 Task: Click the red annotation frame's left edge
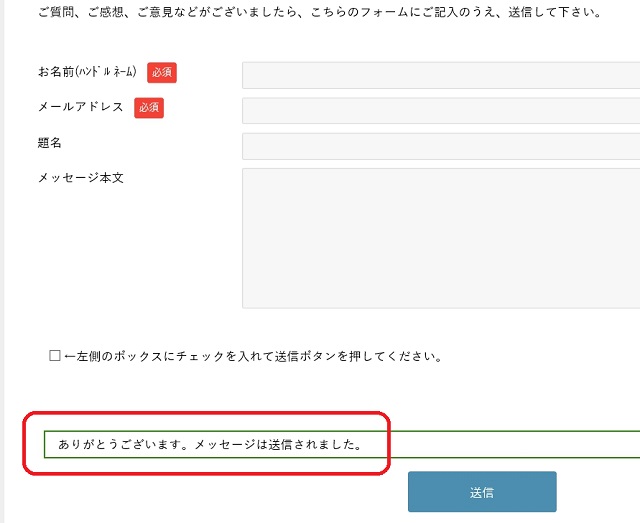[x=25, y=443]
